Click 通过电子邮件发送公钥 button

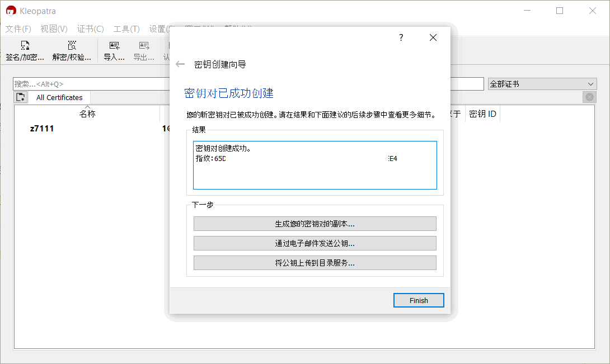pyautogui.click(x=315, y=243)
